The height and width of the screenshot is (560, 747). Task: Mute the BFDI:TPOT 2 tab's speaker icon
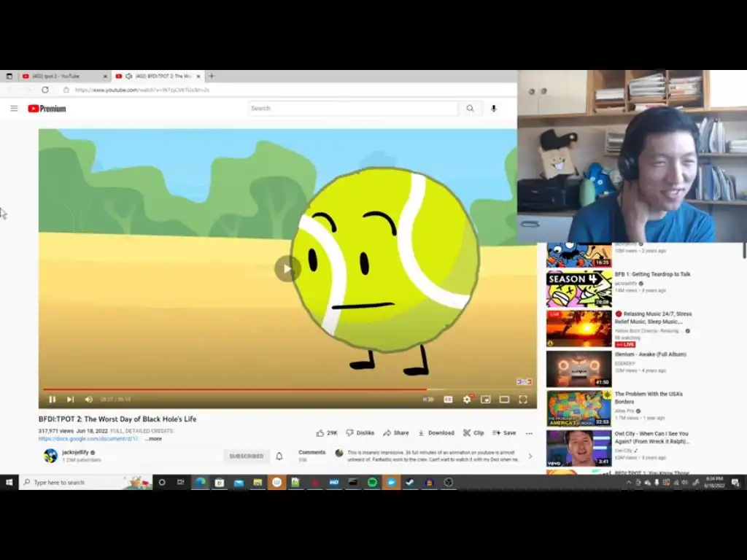click(x=128, y=76)
